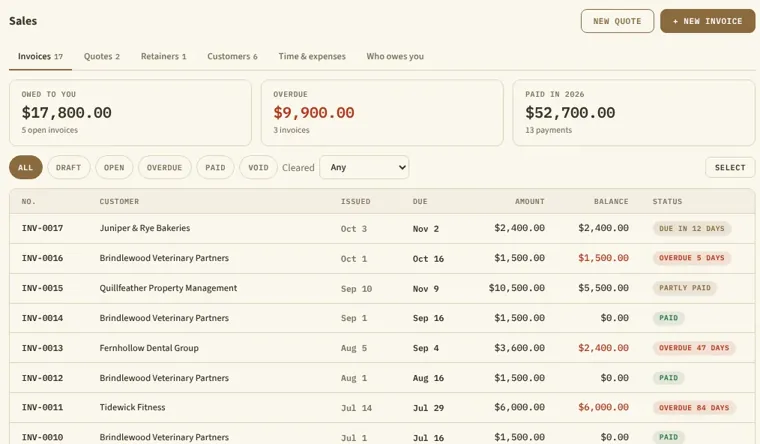Click the Overdue 5 Days status badge

click(692, 258)
